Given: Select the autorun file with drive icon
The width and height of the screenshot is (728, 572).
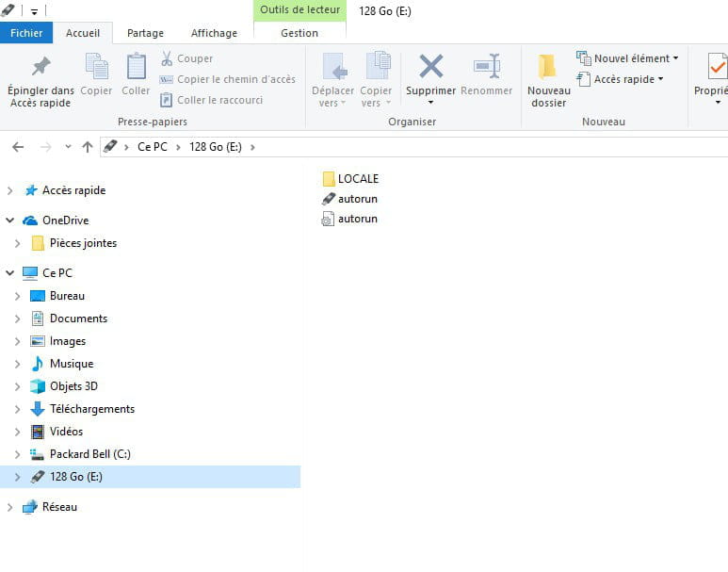Looking at the screenshot, I should [349, 199].
